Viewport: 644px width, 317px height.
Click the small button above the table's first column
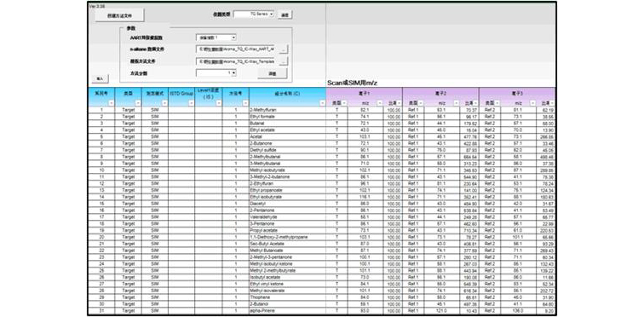100,78
